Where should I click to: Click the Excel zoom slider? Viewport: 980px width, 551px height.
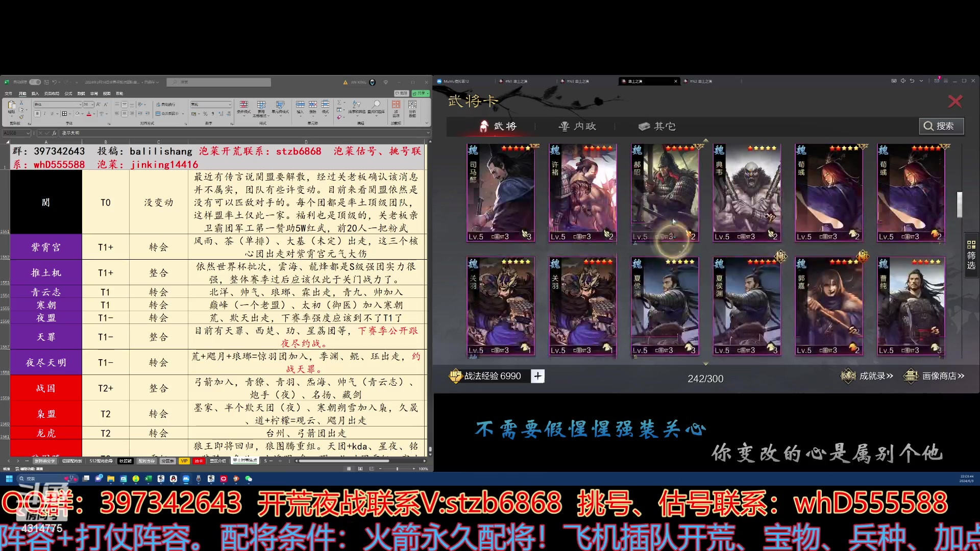398,469
